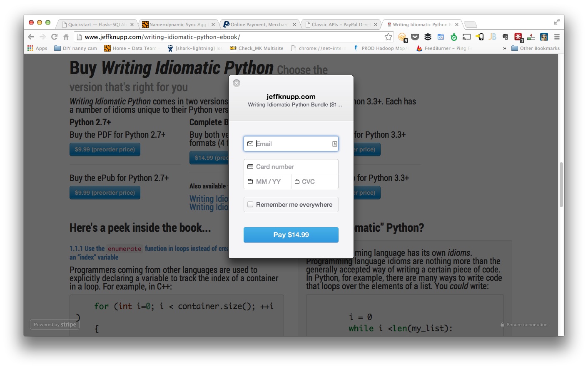Screen dimensions: 588x369
Task: Open the Other Bookmarks folder
Action: [536, 48]
